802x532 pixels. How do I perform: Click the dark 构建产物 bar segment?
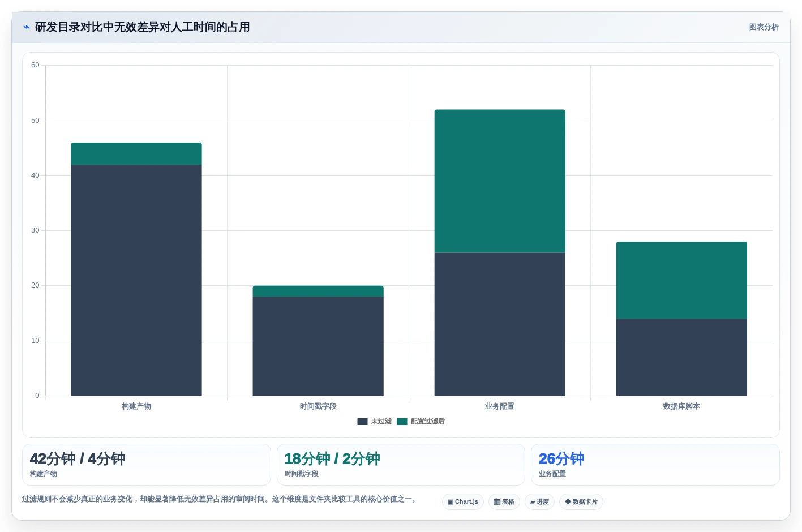click(x=136, y=280)
